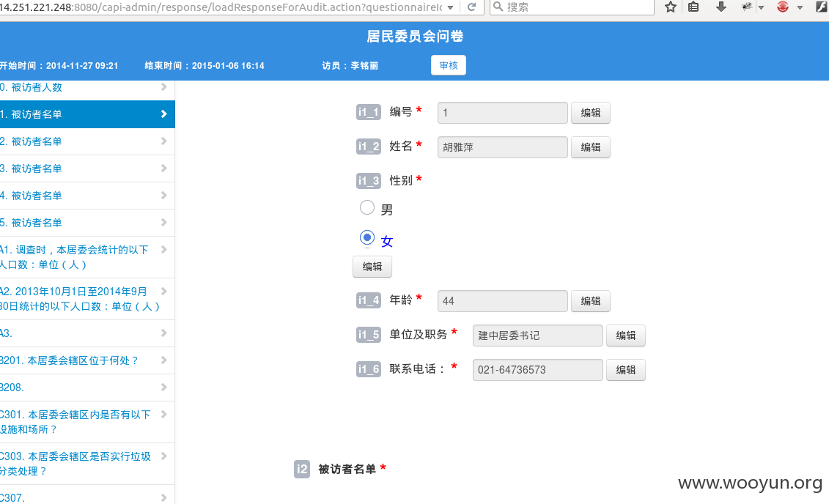The image size is (829, 504).
Task: Open sidebar item 2. 被访者名单
Action: point(87,141)
